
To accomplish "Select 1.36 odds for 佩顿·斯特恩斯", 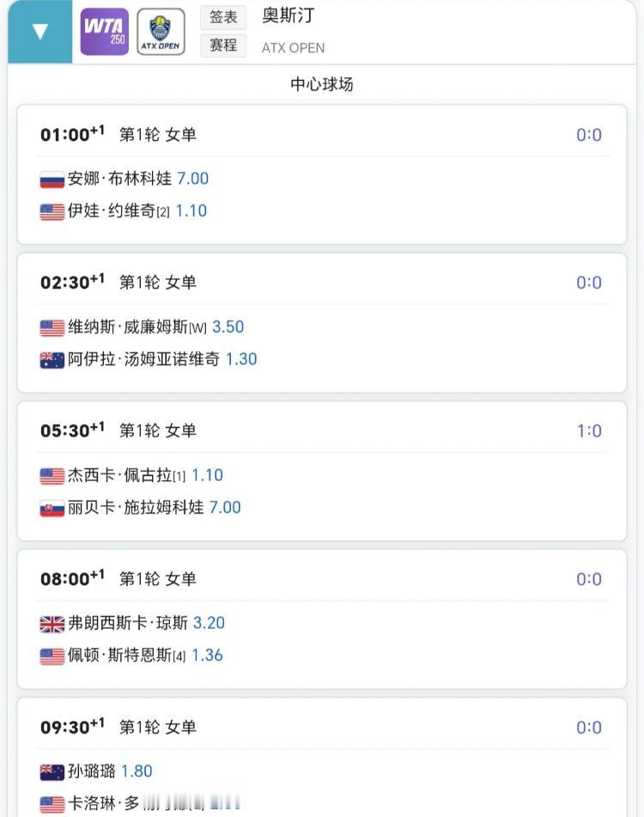I will [207, 655].
